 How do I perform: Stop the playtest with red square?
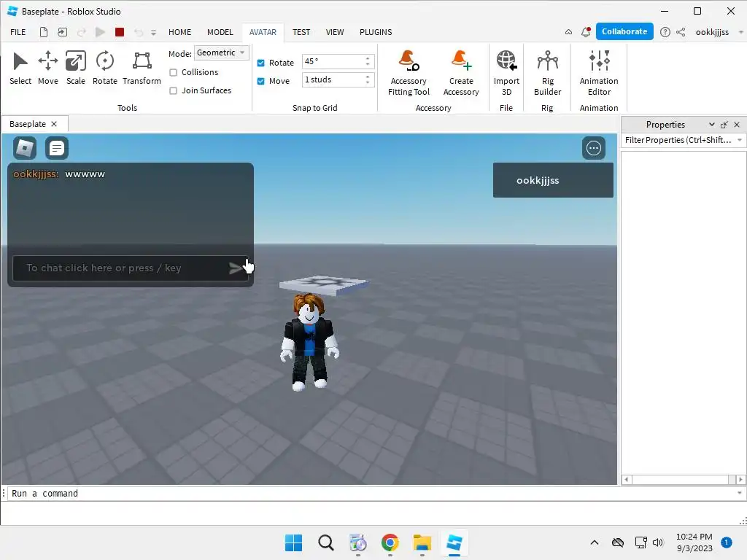120,32
